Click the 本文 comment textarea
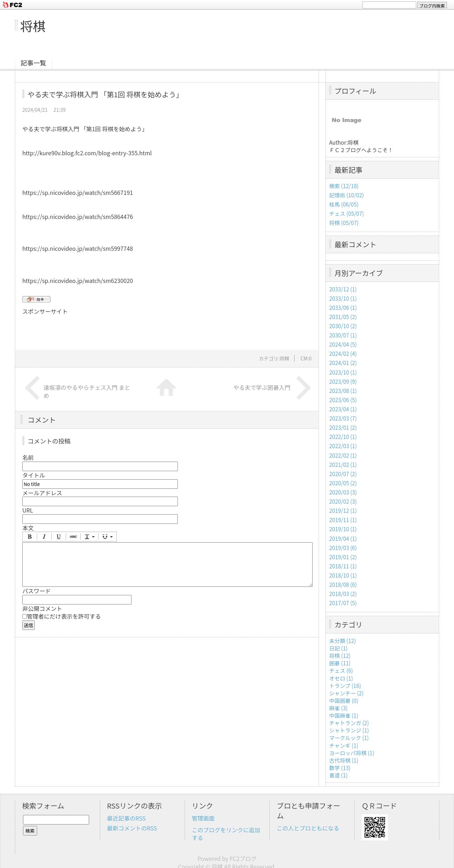The height and width of the screenshot is (868, 454). click(167, 565)
